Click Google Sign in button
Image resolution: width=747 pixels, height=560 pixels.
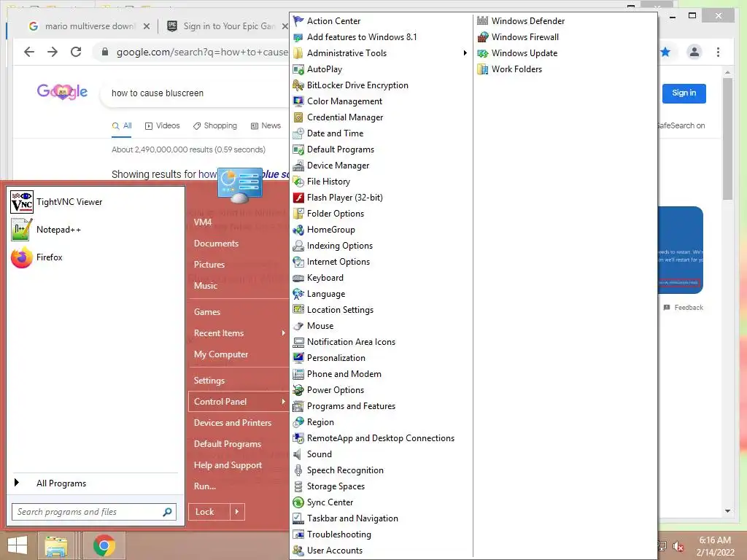(x=684, y=93)
